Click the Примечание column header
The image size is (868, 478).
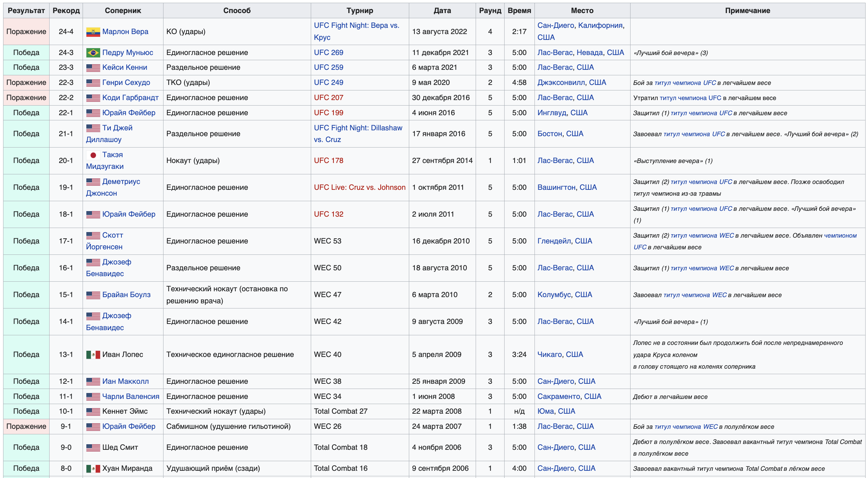[x=748, y=11]
